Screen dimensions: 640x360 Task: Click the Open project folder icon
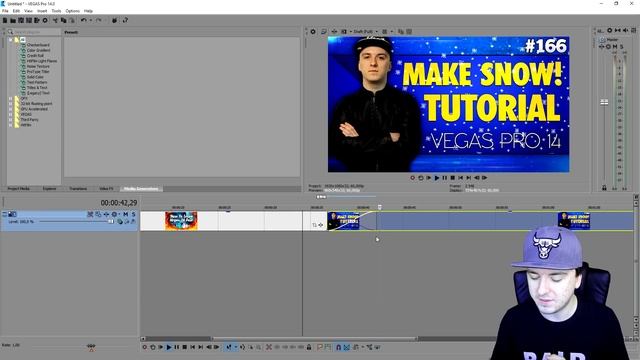pyautogui.click(x=13, y=20)
